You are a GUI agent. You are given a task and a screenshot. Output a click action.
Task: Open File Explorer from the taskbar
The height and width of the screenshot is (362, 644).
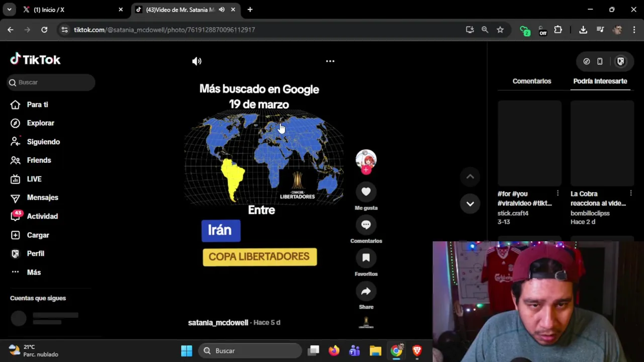coord(375,350)
